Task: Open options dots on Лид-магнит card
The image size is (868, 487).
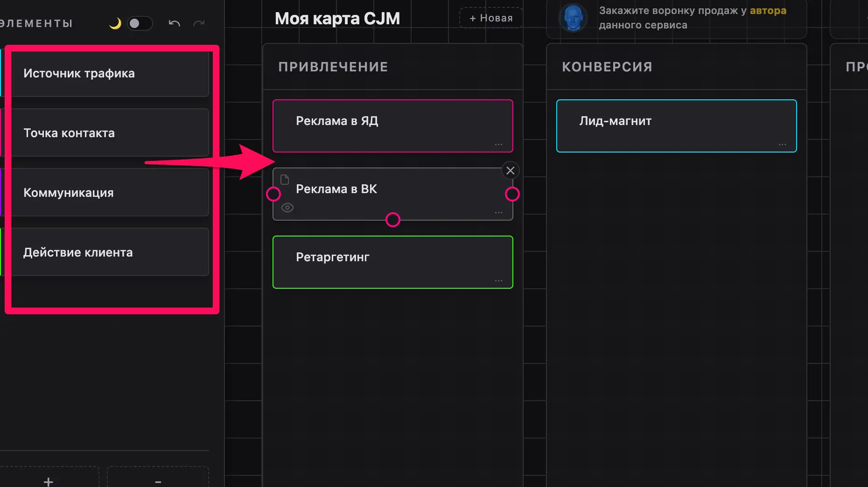Action: tap(783, 145)
